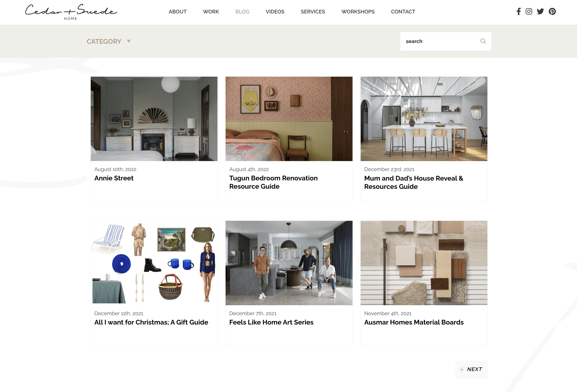Click the plus icon beside NEXT
The width and height of the screenshot is (577, 392).
pyautogui.click(x=462, y=369)
